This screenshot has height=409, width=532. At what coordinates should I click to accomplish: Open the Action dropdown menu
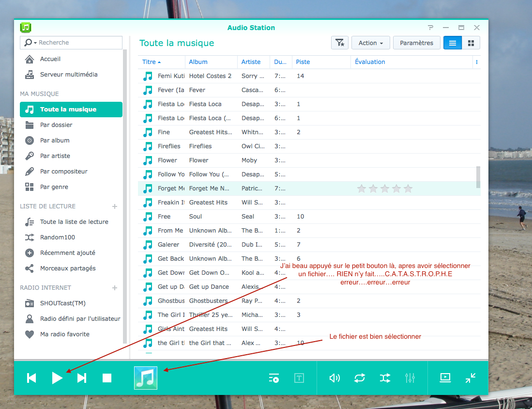coord(371,43)
